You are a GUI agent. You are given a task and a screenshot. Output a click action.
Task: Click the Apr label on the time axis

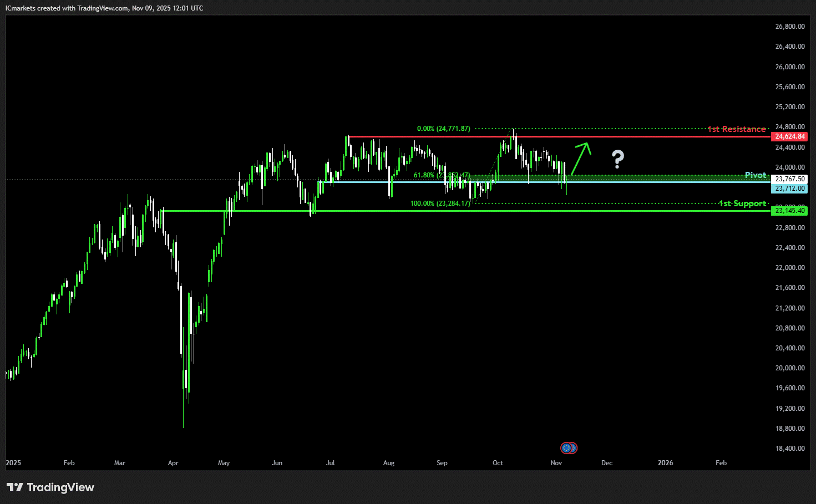pyautogui.click(x=173, y=463)
